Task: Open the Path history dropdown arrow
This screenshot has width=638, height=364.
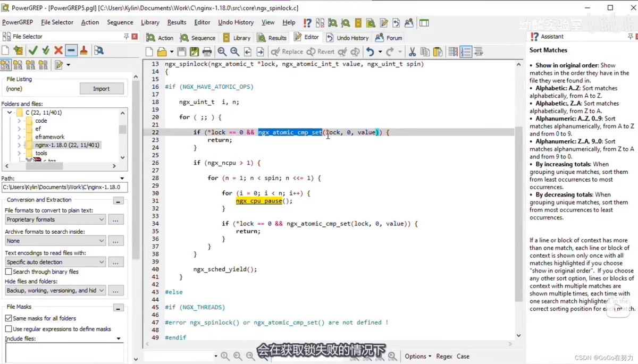Action: [122, 179]
